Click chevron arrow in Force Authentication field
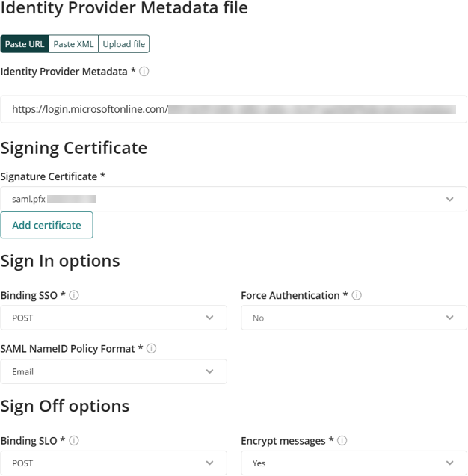The image size is (468, 476). (450, 318)
